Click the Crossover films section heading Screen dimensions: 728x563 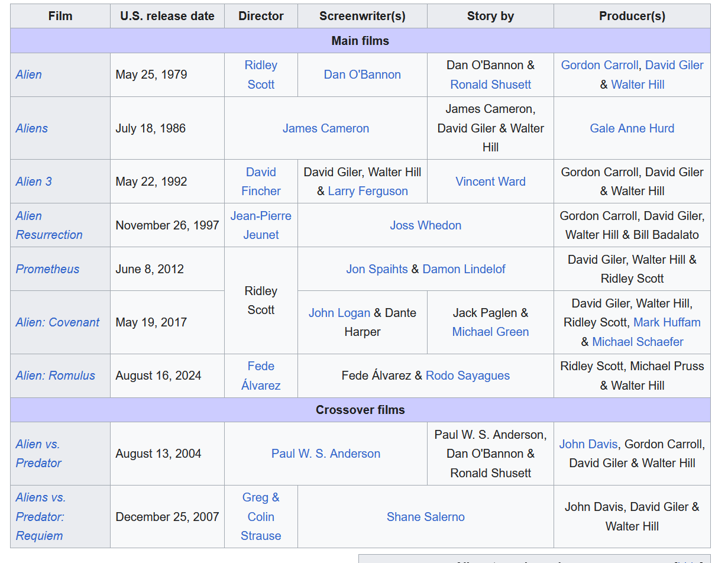coord(360,410)
